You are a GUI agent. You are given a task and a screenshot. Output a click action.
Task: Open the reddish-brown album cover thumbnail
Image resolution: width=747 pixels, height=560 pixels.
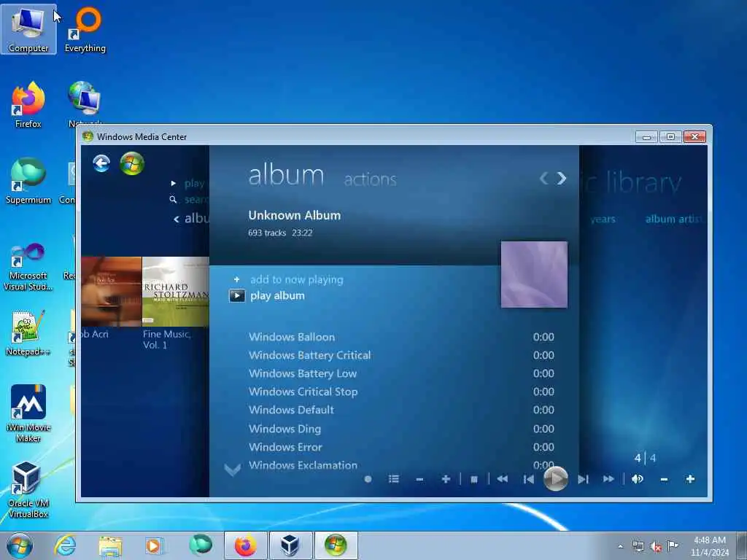112,292
